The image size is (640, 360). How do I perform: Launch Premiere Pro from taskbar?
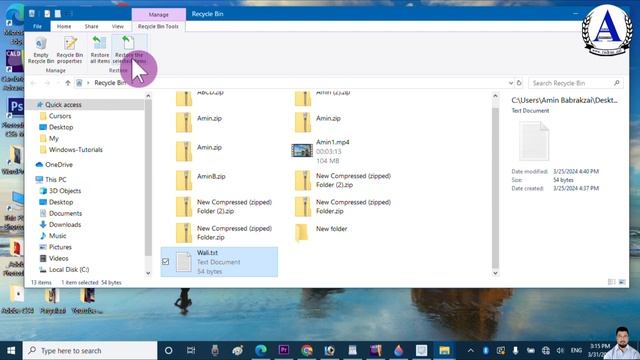(284, 351)
